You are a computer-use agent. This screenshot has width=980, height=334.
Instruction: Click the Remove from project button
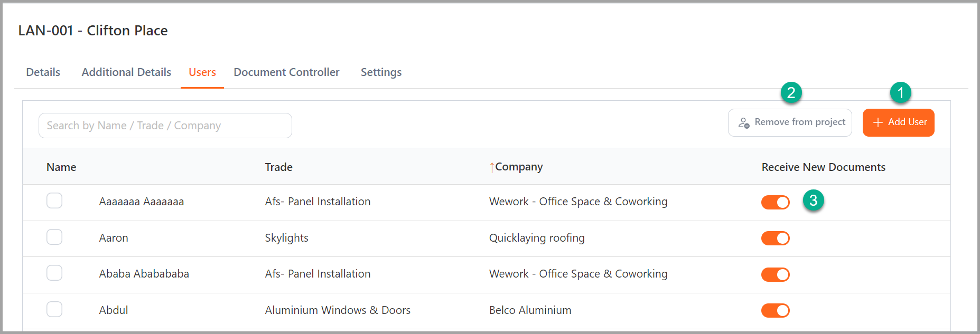pos(789,122)
